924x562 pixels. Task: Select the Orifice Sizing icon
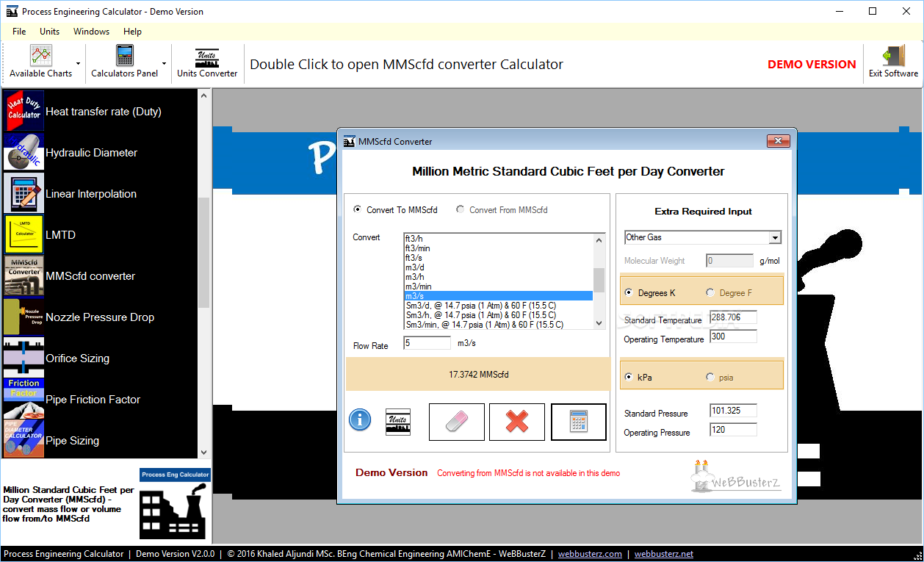coord(24,358)
